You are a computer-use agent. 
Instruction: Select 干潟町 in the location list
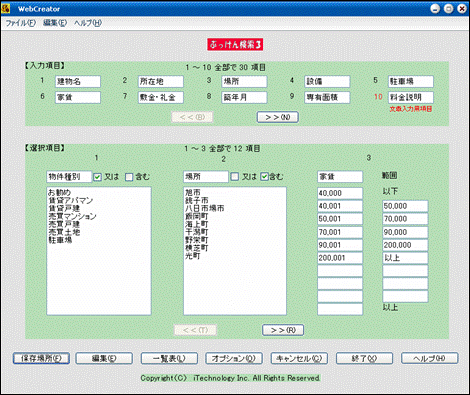coord(197,232)
